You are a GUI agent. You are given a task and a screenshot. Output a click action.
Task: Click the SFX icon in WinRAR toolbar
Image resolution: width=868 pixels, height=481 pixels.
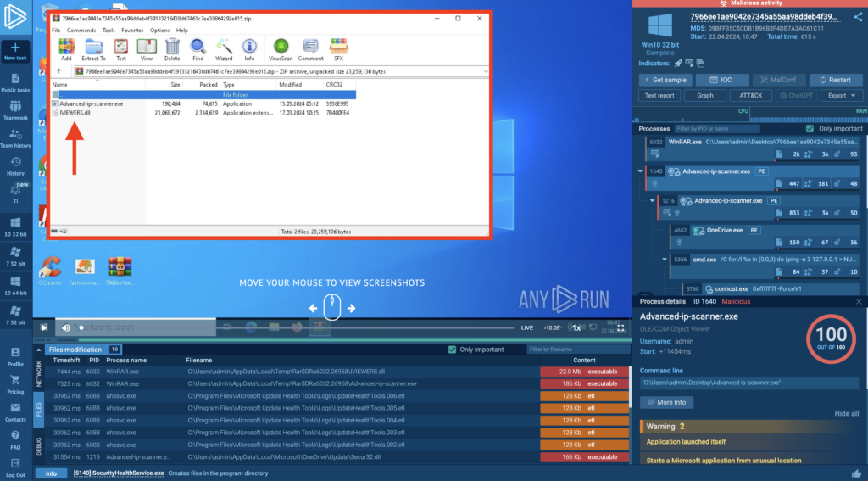click(x=338, y=49)
